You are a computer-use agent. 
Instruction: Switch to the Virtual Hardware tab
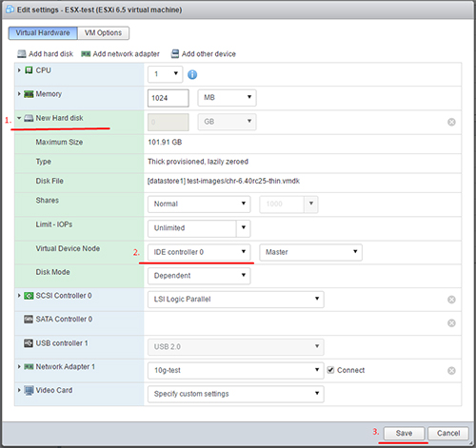pos(43,33)
